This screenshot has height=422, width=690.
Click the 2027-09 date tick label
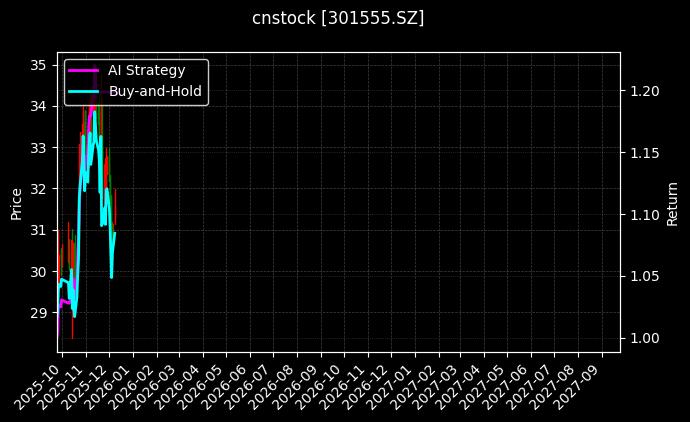tap(579, 388)
